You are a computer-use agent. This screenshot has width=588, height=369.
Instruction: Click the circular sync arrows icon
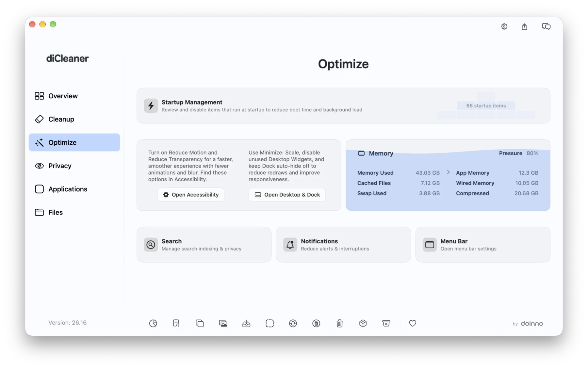(293, 323)
